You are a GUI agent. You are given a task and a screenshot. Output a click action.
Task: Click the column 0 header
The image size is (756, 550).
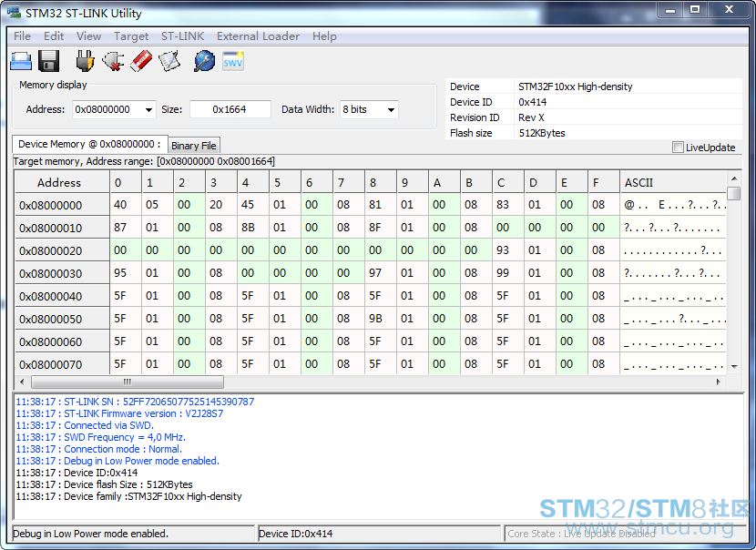[x=126, y=183]
